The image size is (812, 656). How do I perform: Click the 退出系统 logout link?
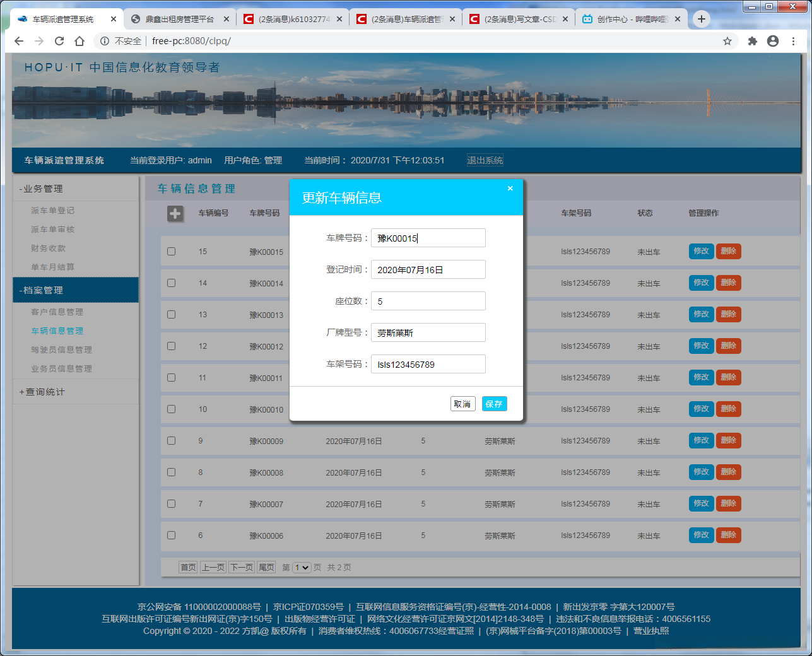(485, 160)
